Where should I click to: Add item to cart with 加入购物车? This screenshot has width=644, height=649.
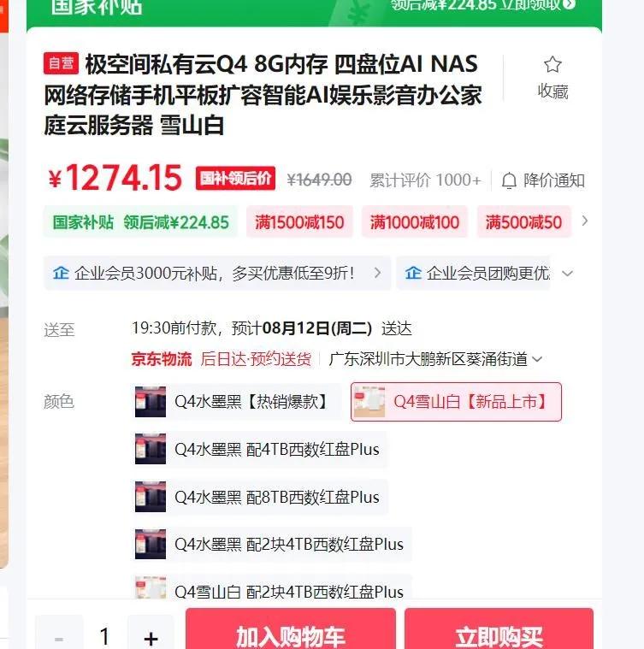tap(291, 630)
